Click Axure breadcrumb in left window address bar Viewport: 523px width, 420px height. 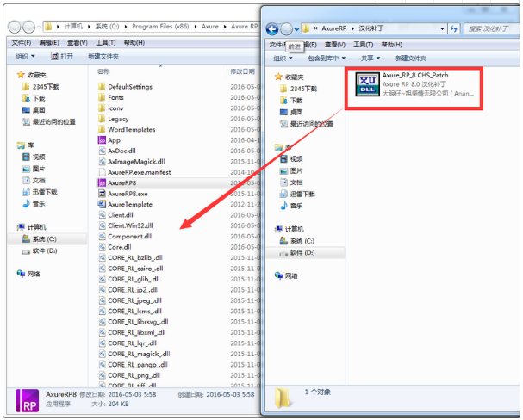[x=209, y=27]
